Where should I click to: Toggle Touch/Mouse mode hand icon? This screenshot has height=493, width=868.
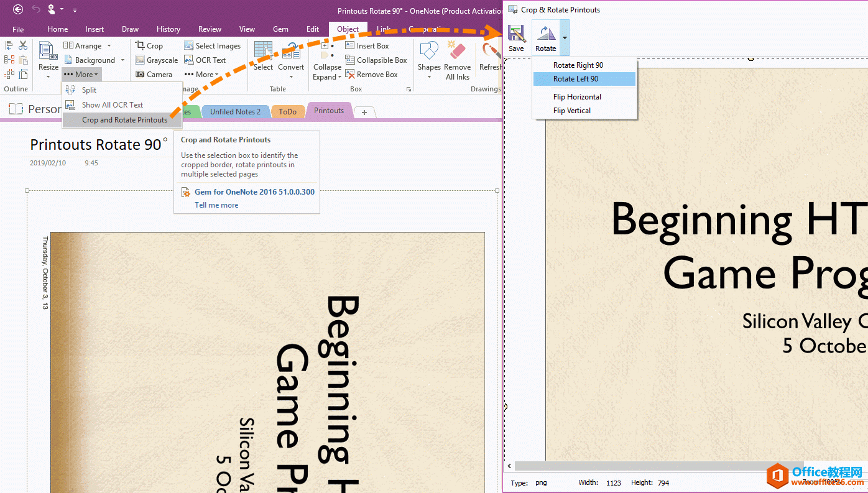[52, 9]
